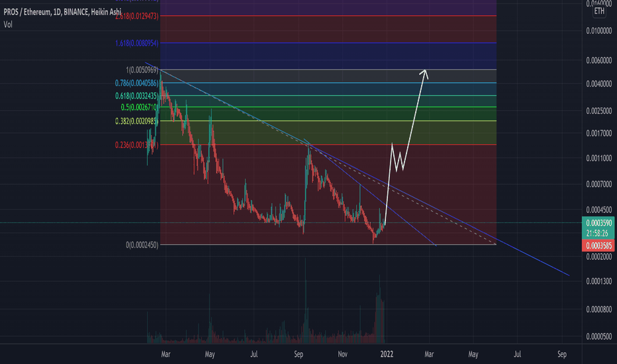The image size is (617, 364).
Task: Select the red 0.236 Fibonacci label
Action: (x=136, y=145)
